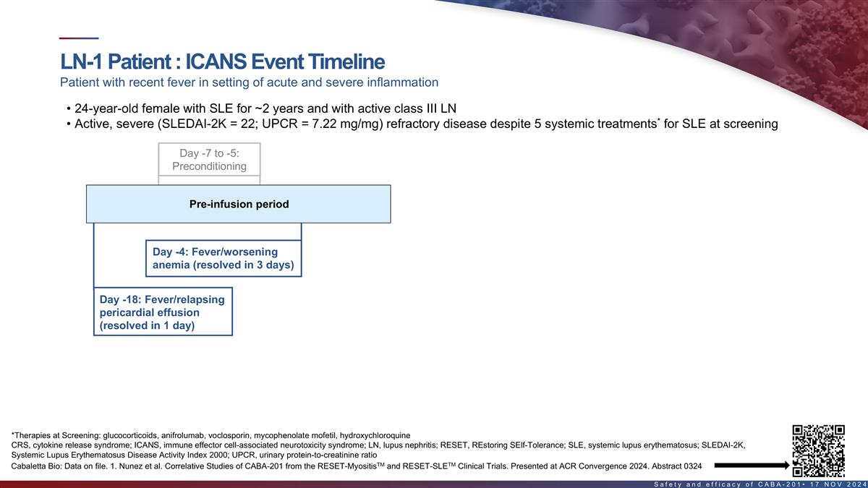Click the abbreviation line starting "CRS, cytokine release syndrome"
Image resolution: width=868 pixels, height=488 pixels.
pos(376,445)
